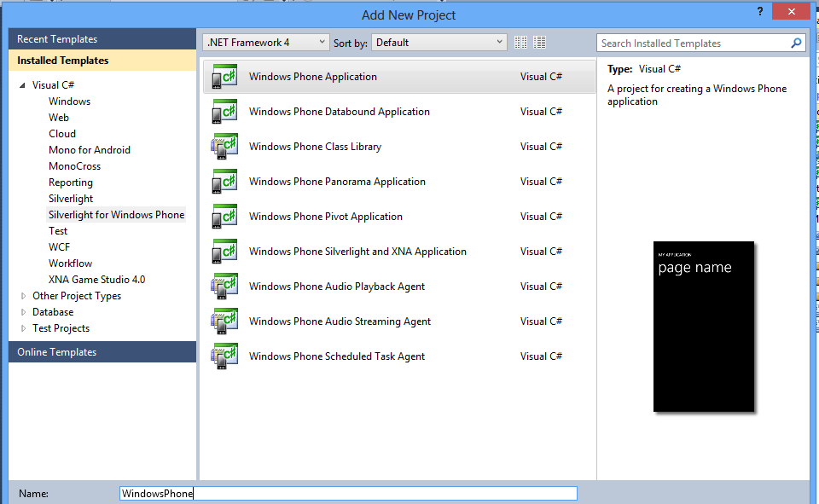Click the project Name text field
This screenshot has height=504, width=819.
(348, 494)
